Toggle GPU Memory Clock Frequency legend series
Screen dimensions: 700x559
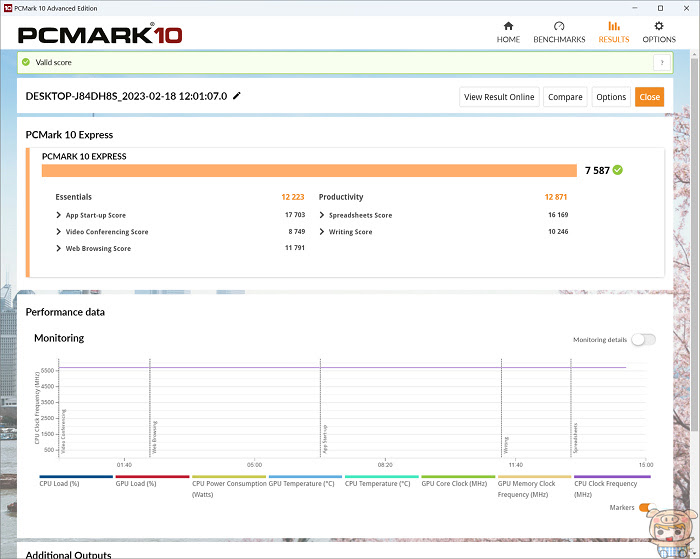(x=534, y=487)
